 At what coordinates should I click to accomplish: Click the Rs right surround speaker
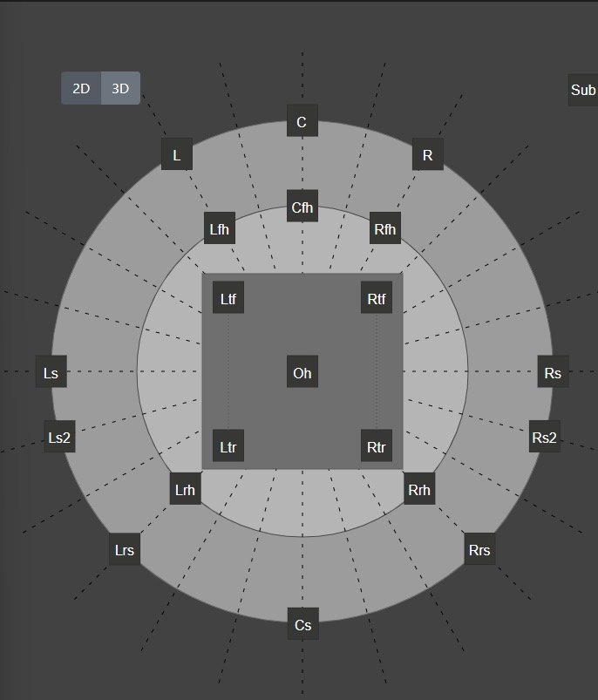pos(553,372)
